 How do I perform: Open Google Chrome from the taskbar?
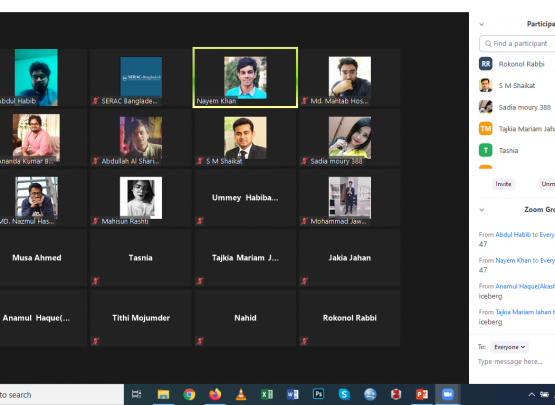[189, 394]
